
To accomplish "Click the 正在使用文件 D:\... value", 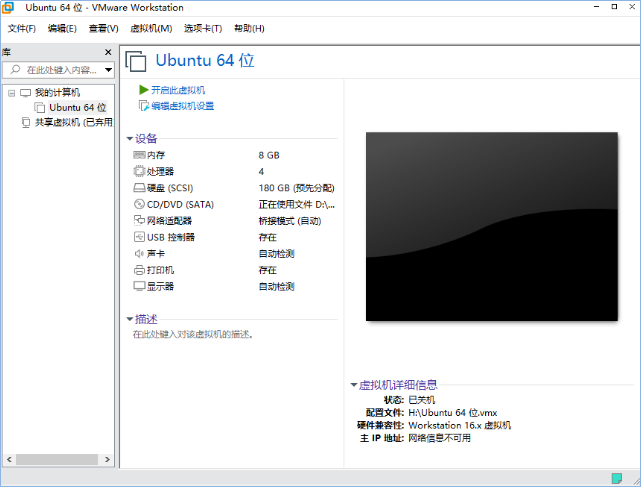I will [296, 204].
